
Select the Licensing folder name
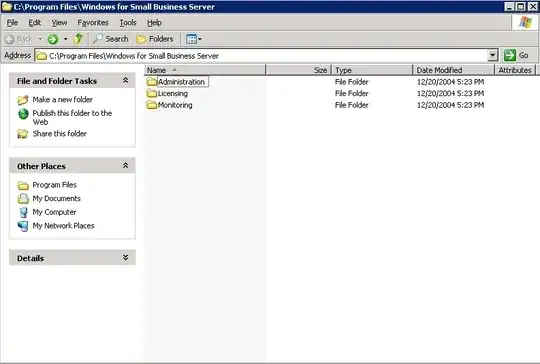click(173, 94)
